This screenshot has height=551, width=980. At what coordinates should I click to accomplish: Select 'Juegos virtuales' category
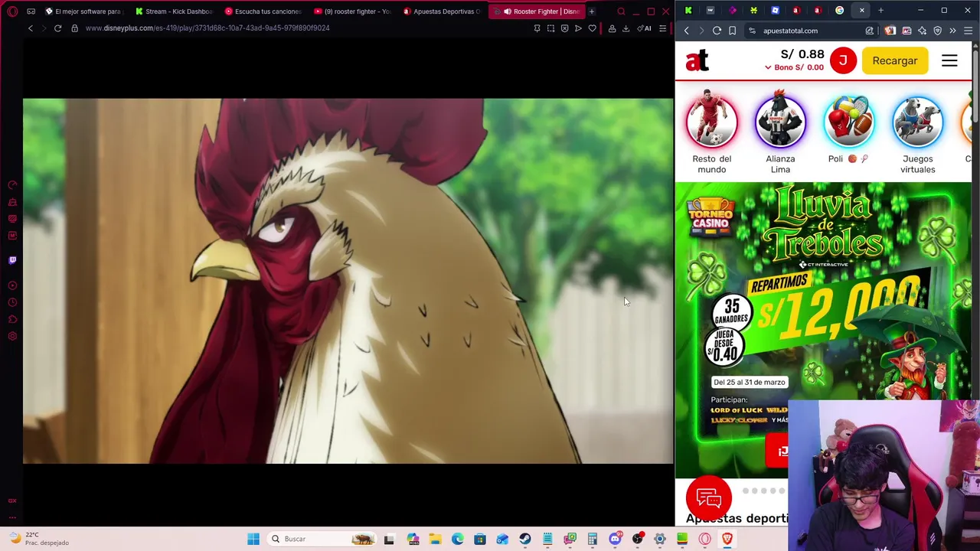917,132
